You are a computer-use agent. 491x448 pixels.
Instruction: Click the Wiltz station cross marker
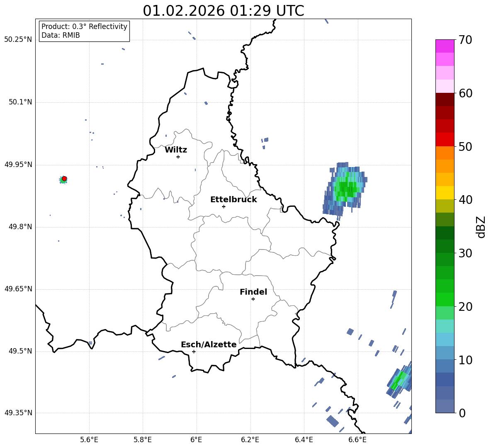[178, 157]
